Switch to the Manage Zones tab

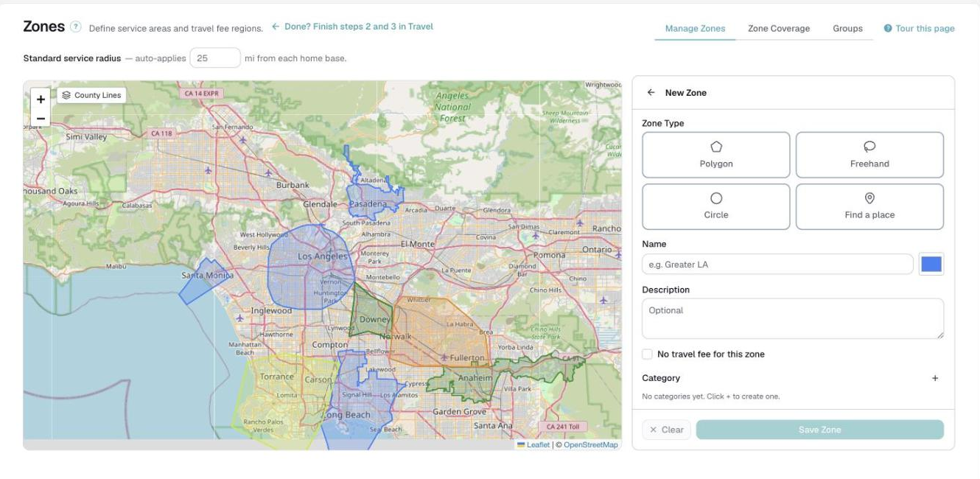(695, 29)
